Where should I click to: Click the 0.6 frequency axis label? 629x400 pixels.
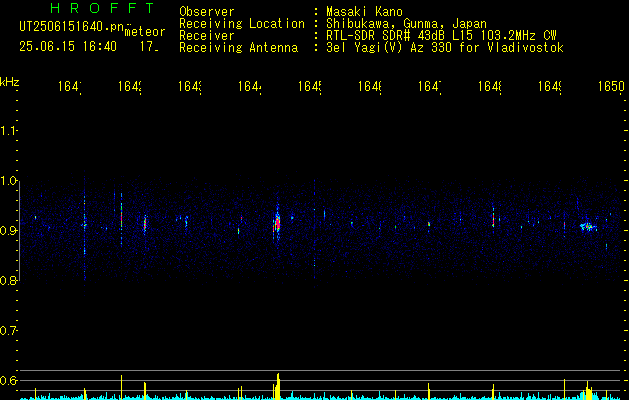pos(8,380)
